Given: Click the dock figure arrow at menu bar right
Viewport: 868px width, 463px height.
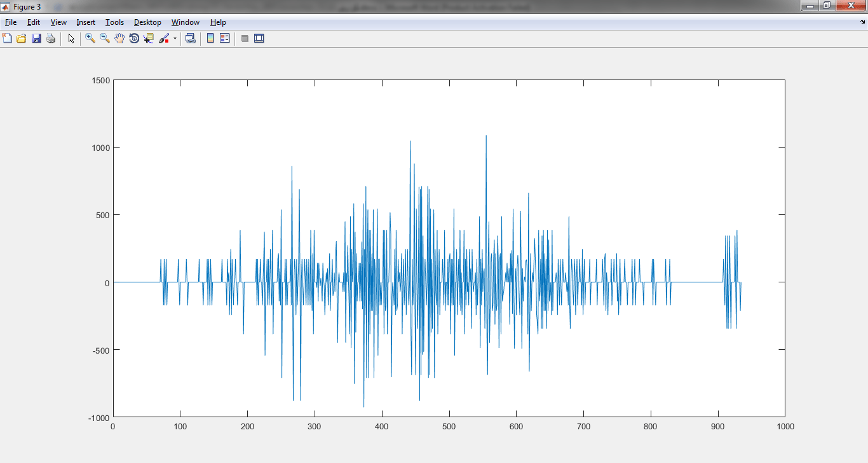Looking at the screenshot, I should click(x=862, y=22).
